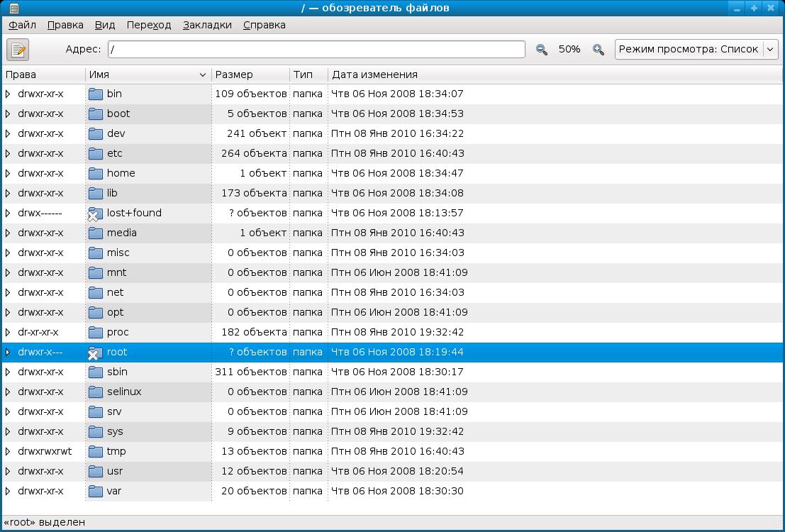Screen dimensions: 785x532
Task: Click the 264 объекта size cell
Action: [254, 153]
